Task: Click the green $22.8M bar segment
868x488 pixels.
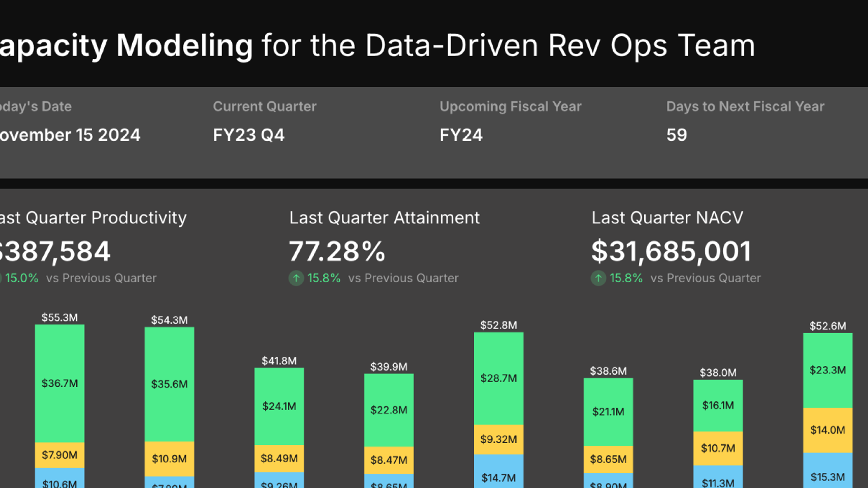Action: 389,410
